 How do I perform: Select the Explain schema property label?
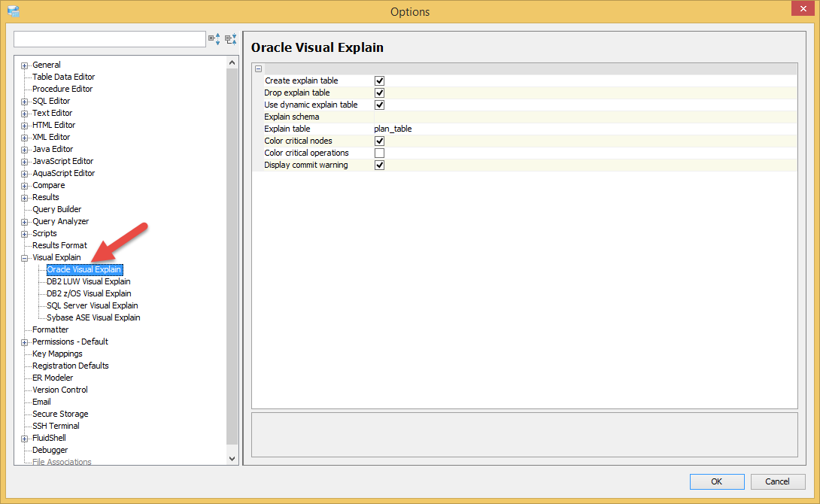pyautogui.click(x=291, y=117)
